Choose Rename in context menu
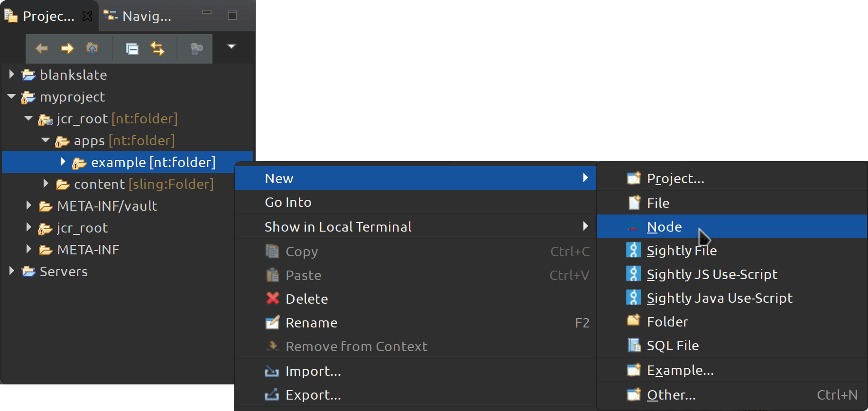868x411 pixels. pos(416,323)
